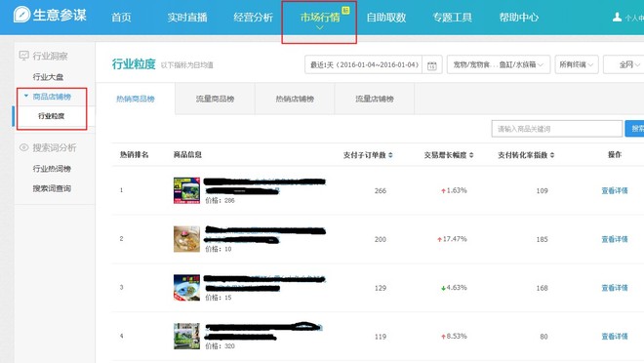Open 专题工具 in top navigation

(452, 18)
